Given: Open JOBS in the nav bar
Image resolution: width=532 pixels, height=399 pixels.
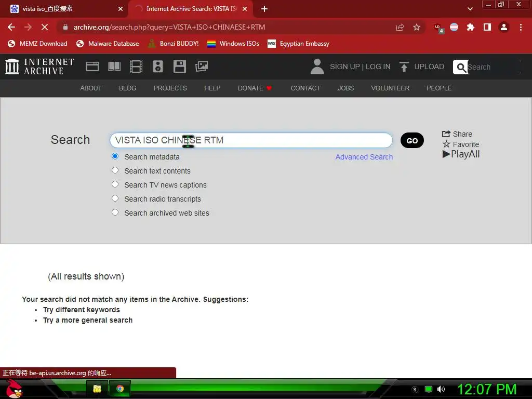Looking at the screenshot, I should (x=345, y=88).
